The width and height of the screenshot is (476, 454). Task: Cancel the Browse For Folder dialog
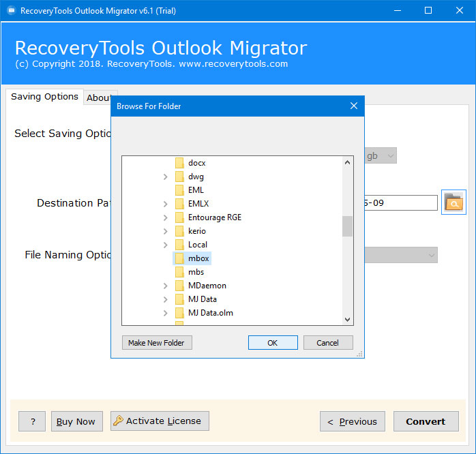(328, 343)
